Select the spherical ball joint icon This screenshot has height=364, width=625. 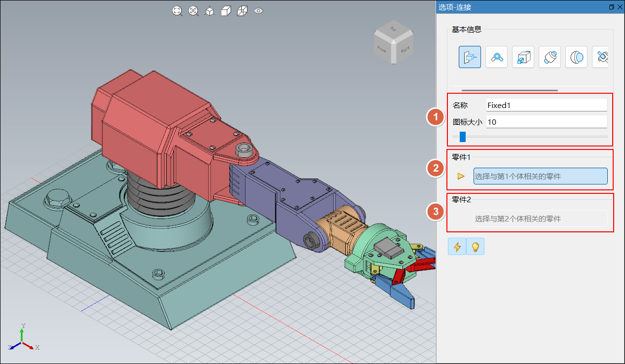(x=576, y=57)
